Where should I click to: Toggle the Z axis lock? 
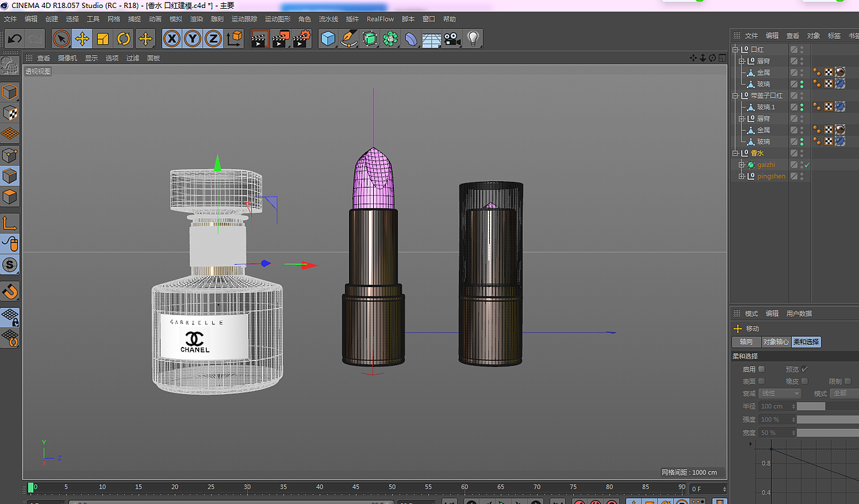click(213, 39)
